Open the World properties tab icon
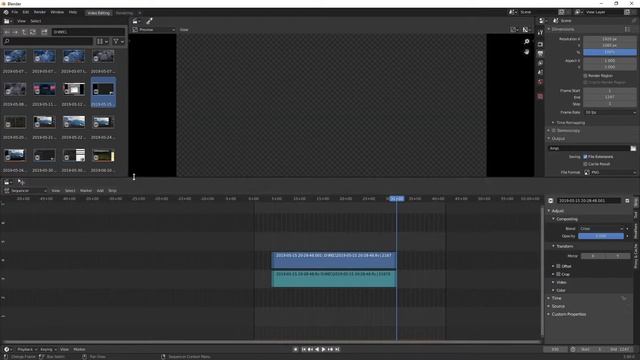Viewport: 640px width, 360px height. click(540, 82)
